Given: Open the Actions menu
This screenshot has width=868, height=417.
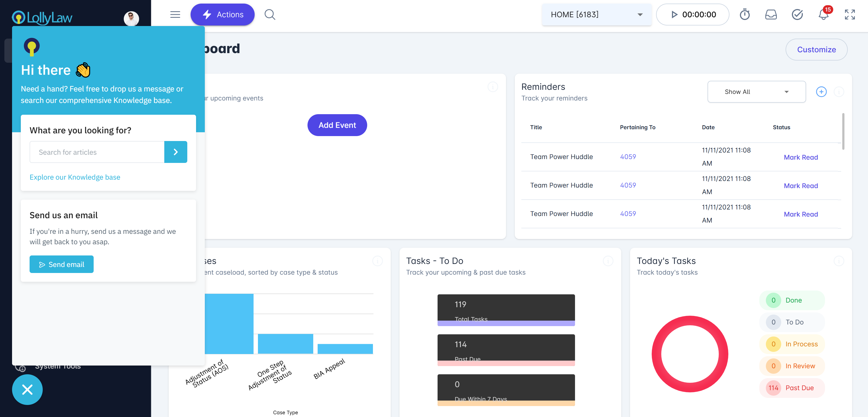Looking at the screenshot, I should (222, 15).
